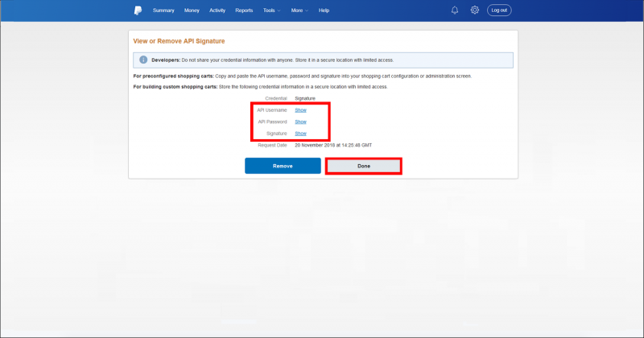Viewport: 644px width, 338px height.
Task: Open the Activity page
Action: (217, 10)
